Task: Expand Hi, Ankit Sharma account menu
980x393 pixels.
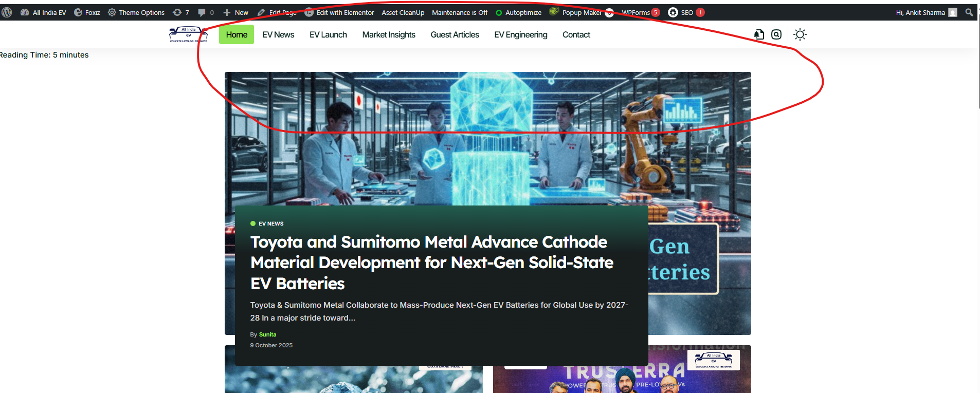Action: click(925, 12)
